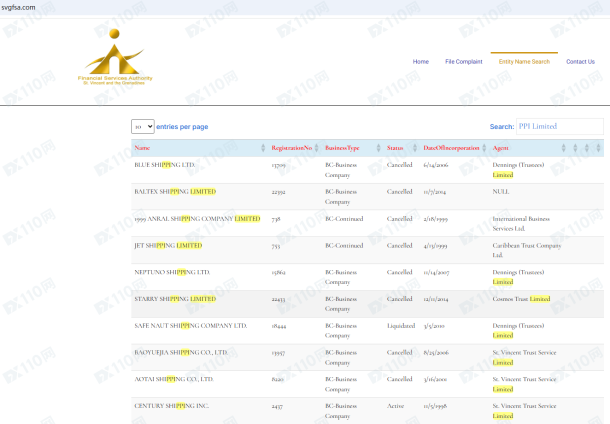Click the Liquidated status of SAFE NAUT SHIPPING
The image size is (610, 424).
[x=401, y=326]
